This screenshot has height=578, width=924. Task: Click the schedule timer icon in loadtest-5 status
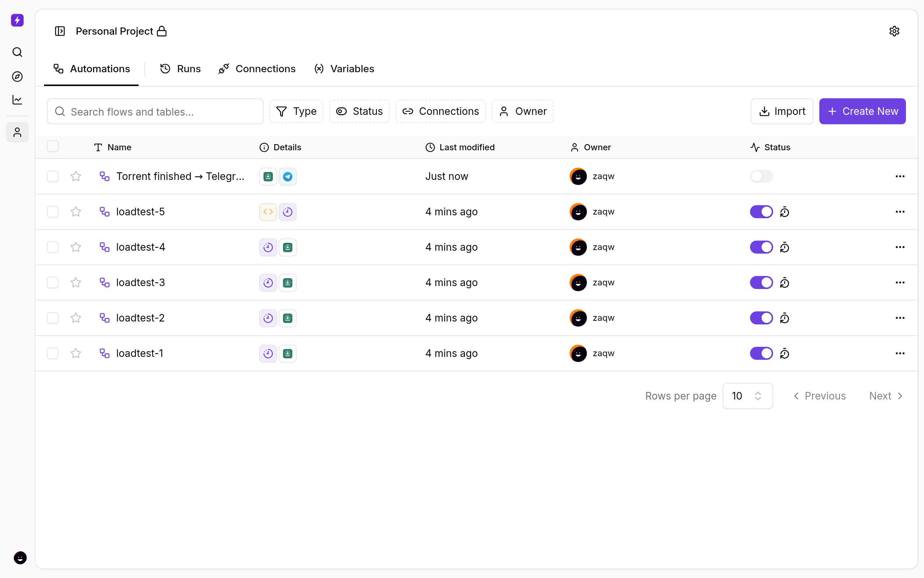(x=784, y=212)
